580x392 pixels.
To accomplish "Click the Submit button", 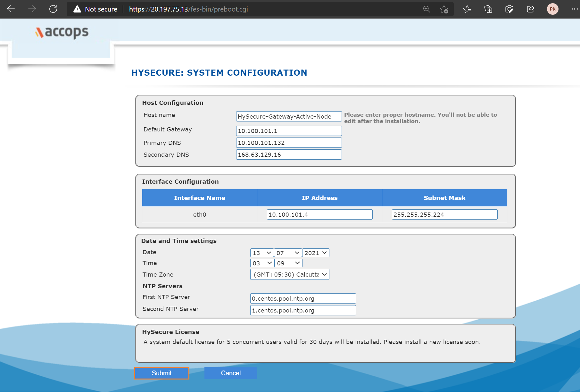I will pyautogui.click(x=162, y=373).
